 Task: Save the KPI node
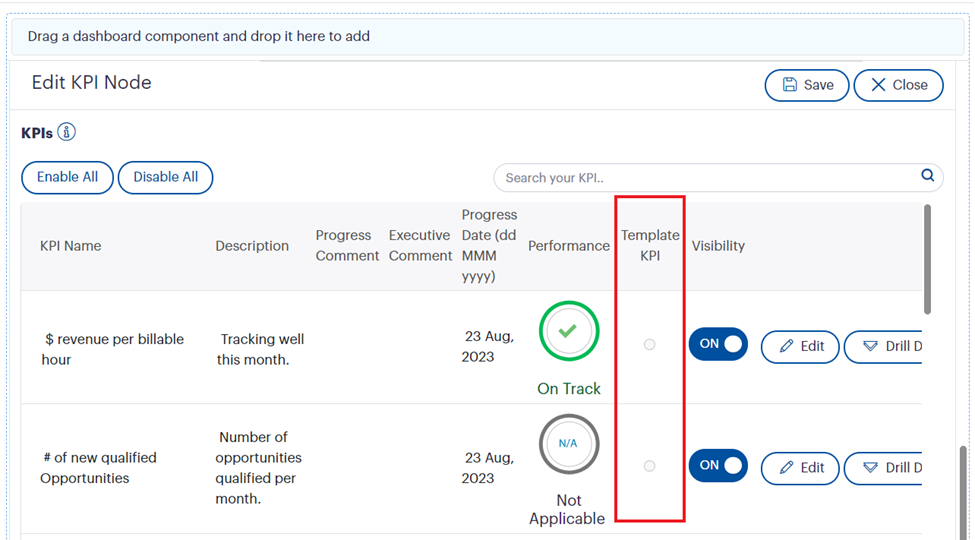[806, 85]
